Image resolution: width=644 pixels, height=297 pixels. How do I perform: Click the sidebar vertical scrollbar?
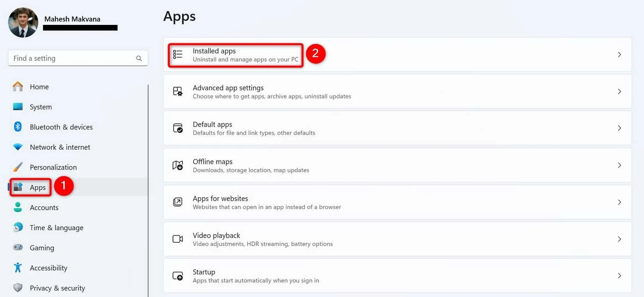coord(148,191)
